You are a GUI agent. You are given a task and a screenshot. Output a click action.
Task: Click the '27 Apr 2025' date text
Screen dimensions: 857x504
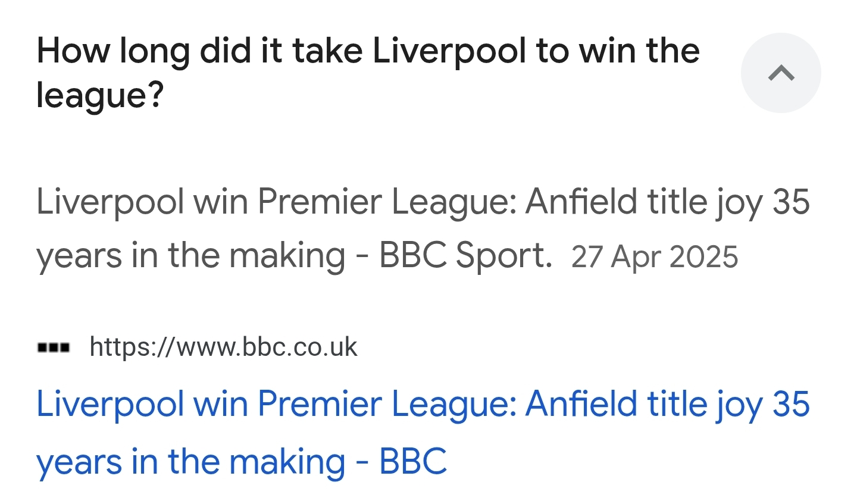tap(655, 257)
